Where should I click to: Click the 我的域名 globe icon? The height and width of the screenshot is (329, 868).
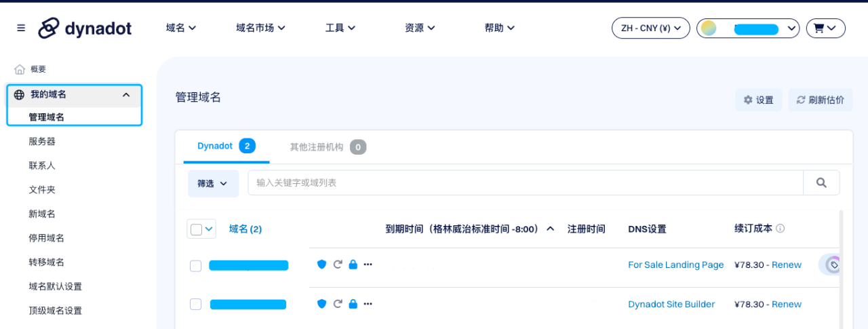click(x=19, y=95)
